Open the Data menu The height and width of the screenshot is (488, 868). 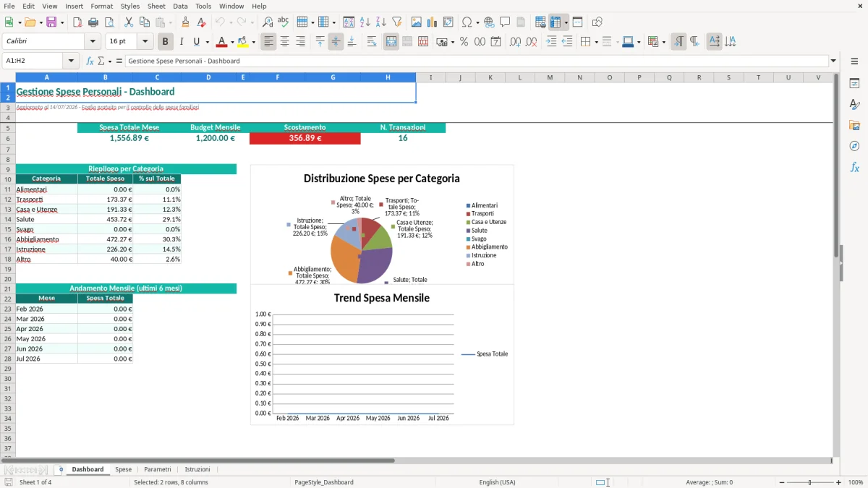(x=180, y=6)
